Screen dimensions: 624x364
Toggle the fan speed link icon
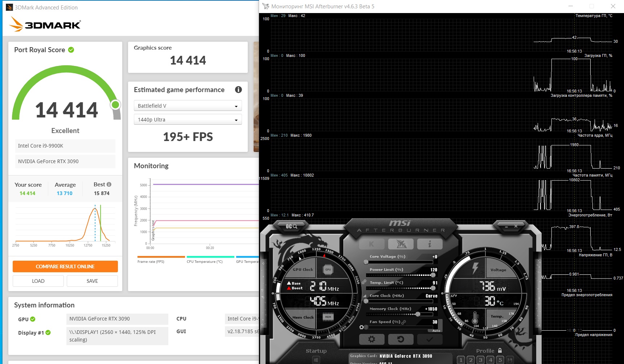pos(403,322)
